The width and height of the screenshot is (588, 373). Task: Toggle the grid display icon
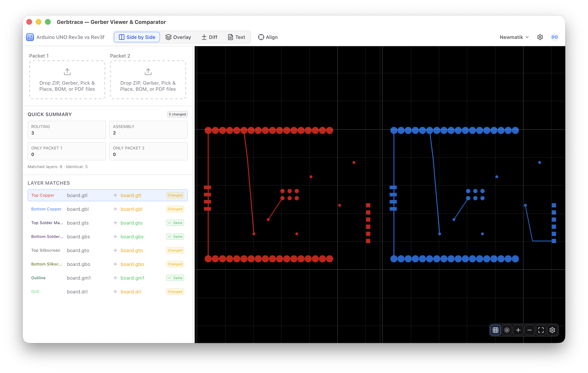[496, 330]
